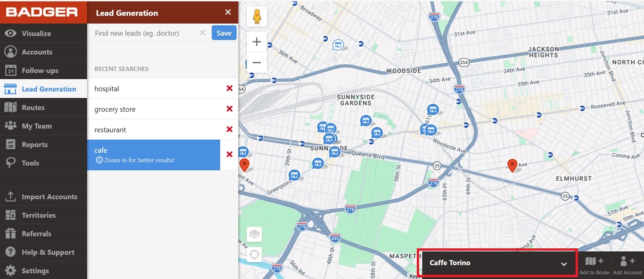
Task: Close the Lead Generation panel
Action: tap(228, 12)
